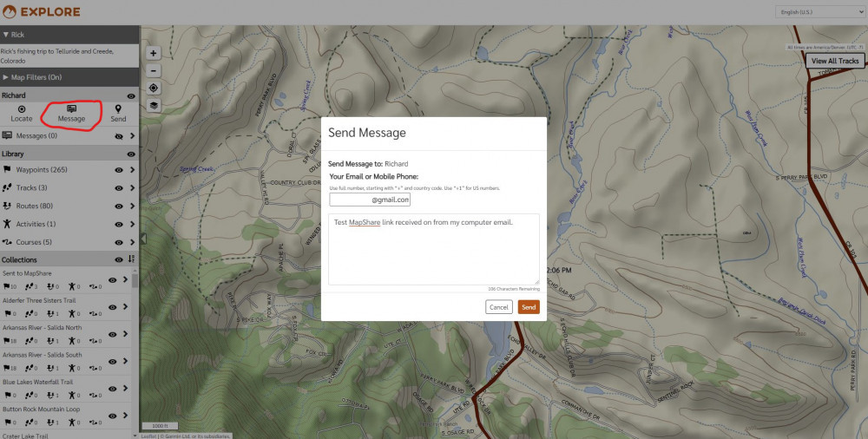Expand the Courses (5) list arrow

pos(132,242)
